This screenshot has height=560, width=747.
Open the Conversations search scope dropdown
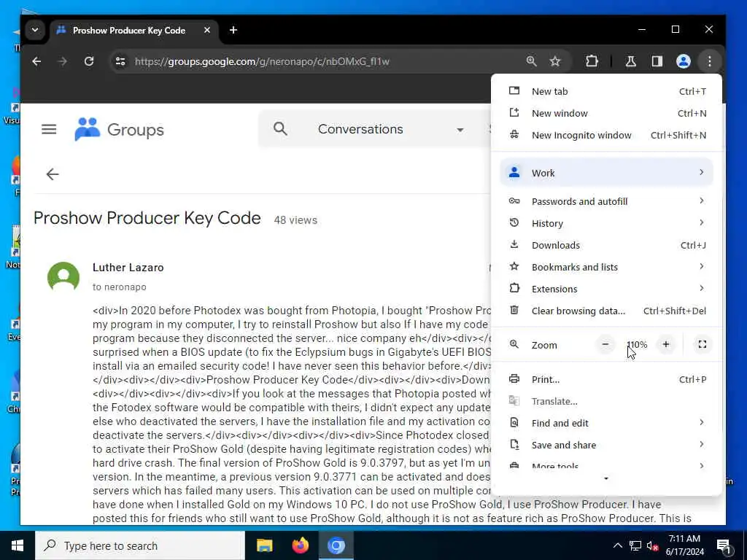[391, 129]
